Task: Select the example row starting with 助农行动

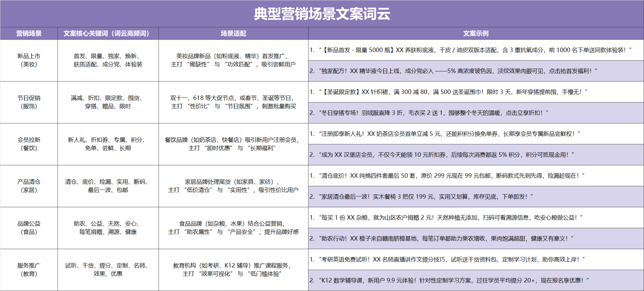Action: click(x=476, y=238)
